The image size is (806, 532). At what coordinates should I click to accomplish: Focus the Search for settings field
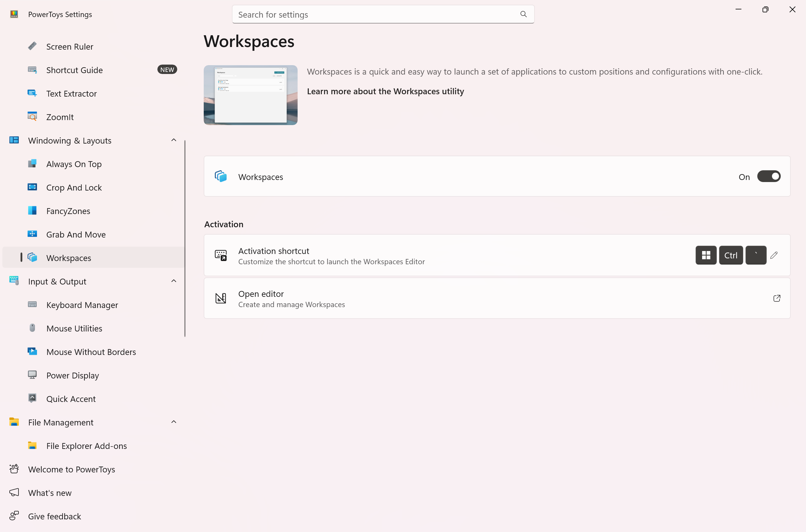(383, 14)
